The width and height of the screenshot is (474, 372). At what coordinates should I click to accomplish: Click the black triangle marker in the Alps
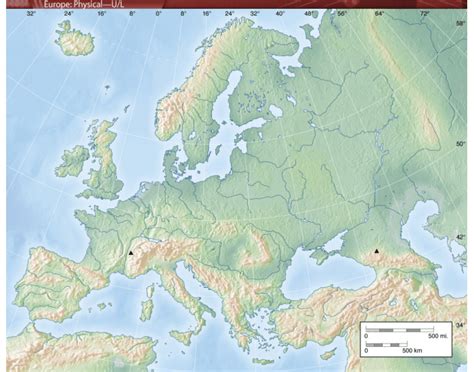pyautogui.click(x=130, y=253)
